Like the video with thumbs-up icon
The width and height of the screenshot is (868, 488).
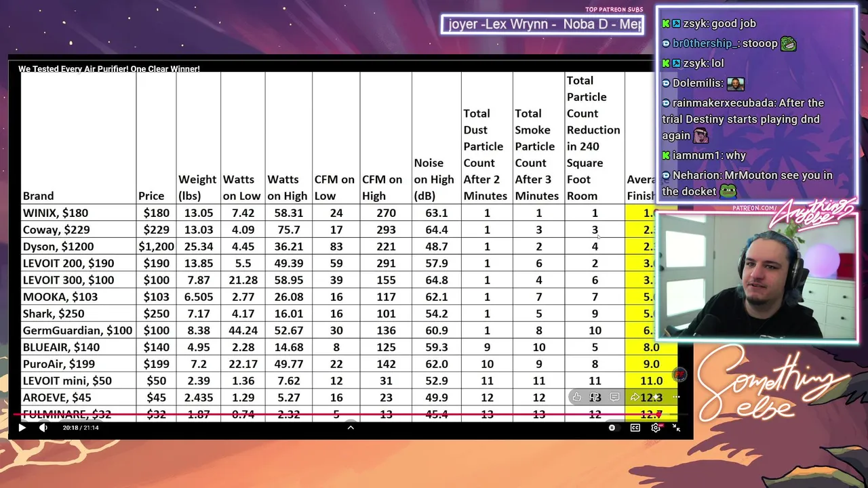(x=576, y=397)
